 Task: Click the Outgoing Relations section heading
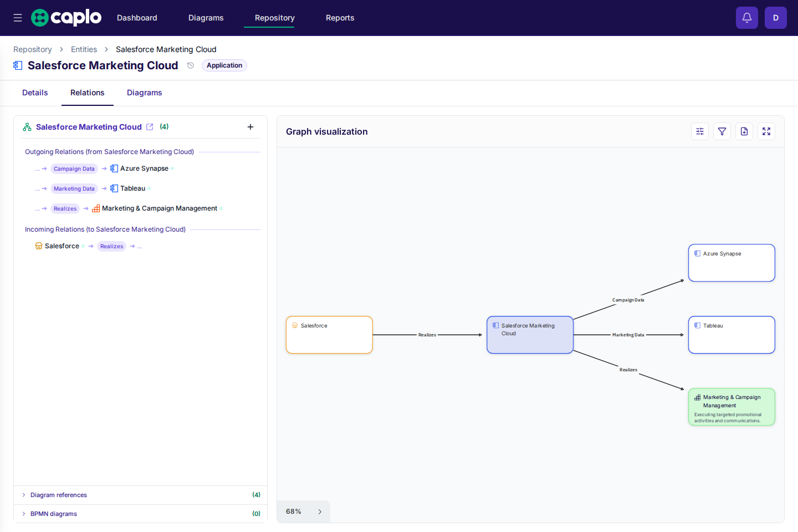pos(109,152)
